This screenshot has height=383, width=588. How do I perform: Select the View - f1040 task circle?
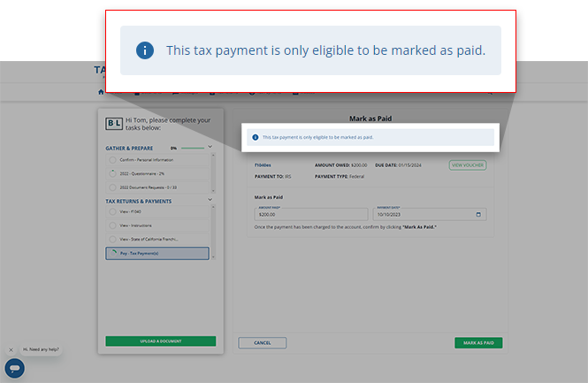[x=112, y=212]
